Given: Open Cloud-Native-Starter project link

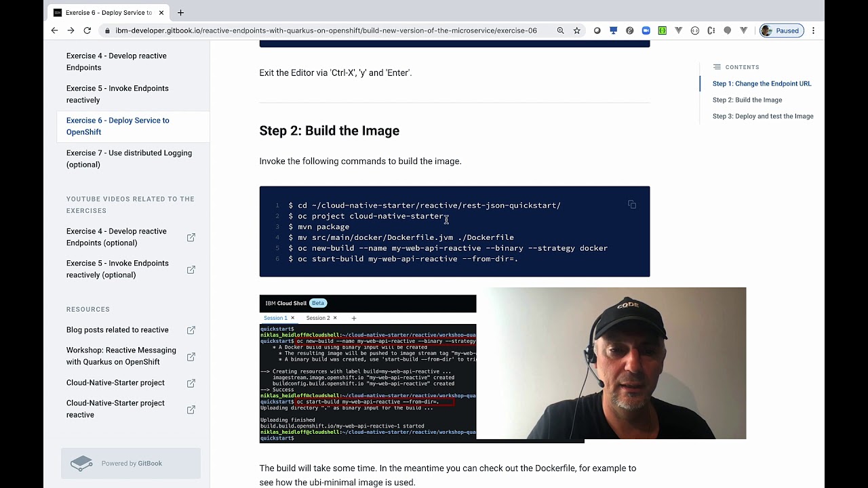Looking at the screenshot, I should coord(115,383).
